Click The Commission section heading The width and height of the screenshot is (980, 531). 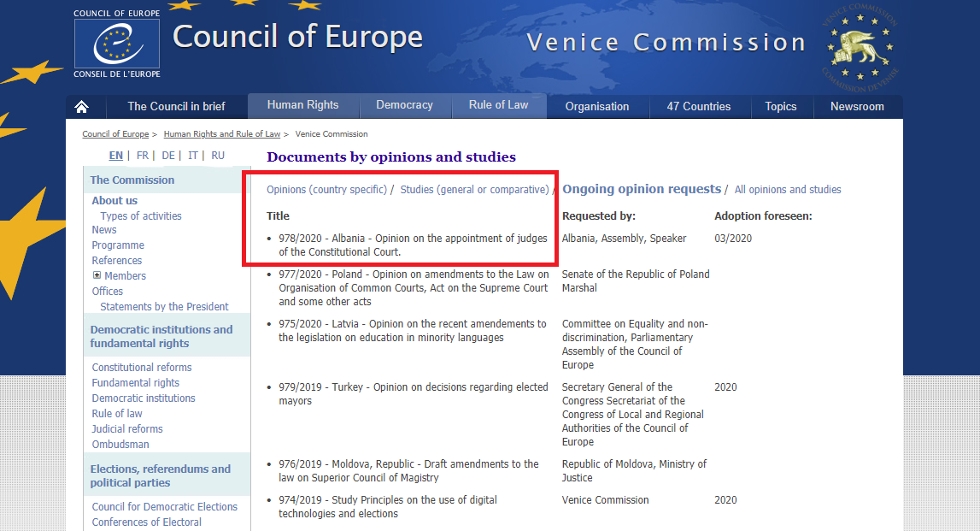(132, 180)
